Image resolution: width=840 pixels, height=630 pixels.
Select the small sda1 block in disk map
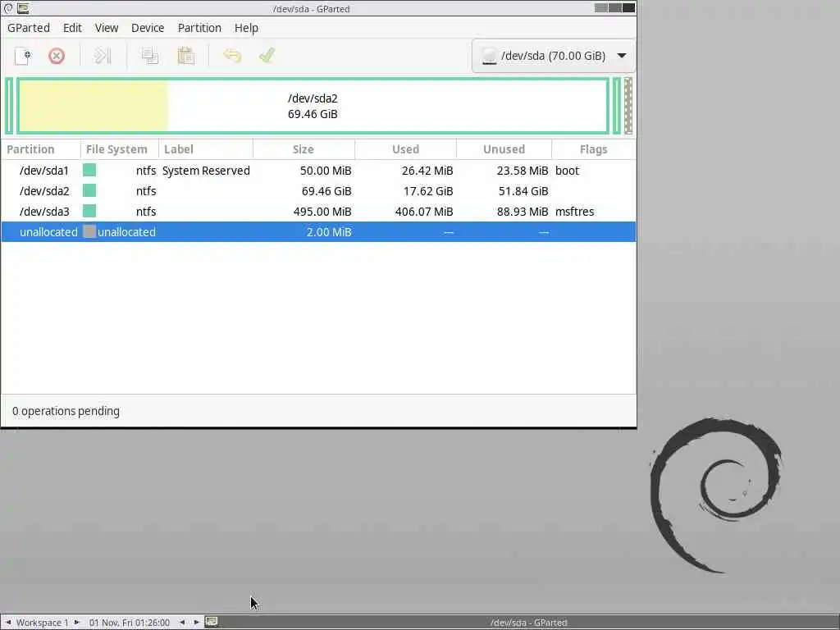pyautogui.click(x=9, y=106)
